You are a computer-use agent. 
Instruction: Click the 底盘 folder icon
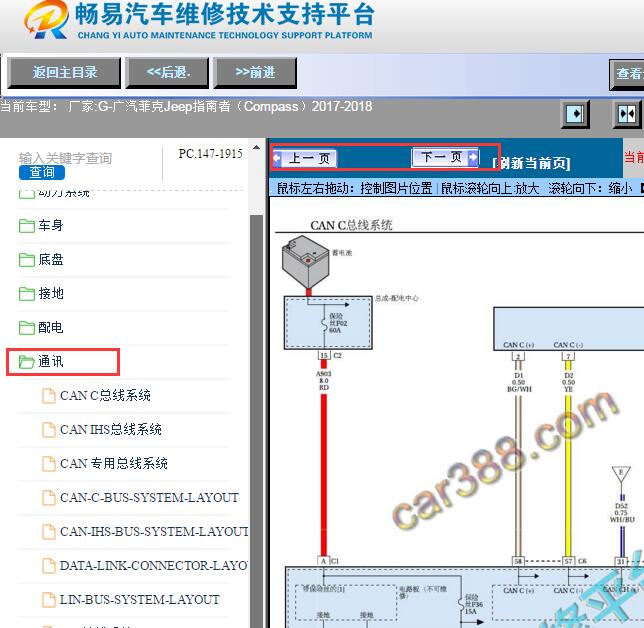click(27, 260)
